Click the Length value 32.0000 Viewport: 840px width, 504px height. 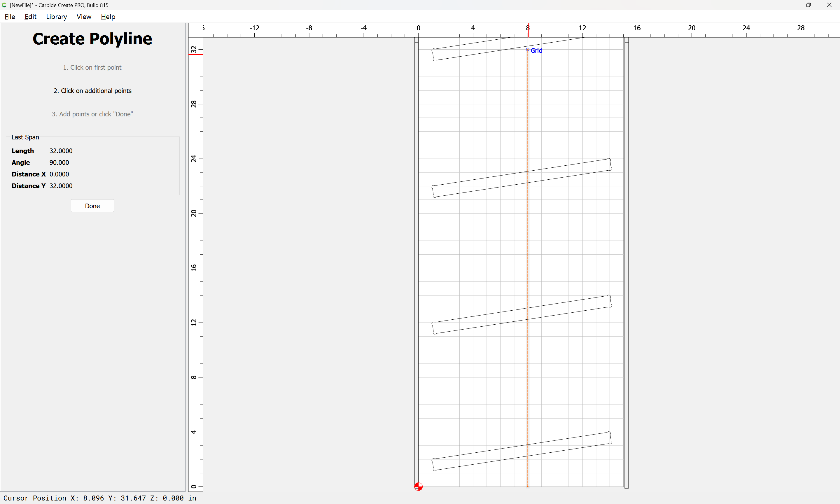(x=61, y=151)
